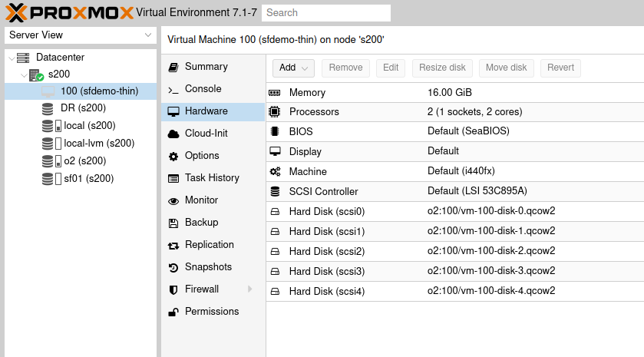Expand the Firewall submenu arrow
The height and width of the screenshot is (357, 644).
[249, 289]
